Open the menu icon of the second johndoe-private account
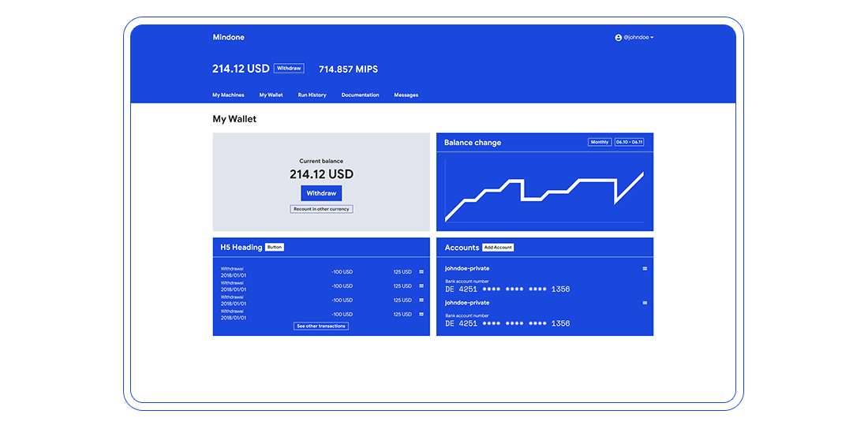The height and width of the screenshot is (429, 868). pyautogui.click(x=645, y=304)
